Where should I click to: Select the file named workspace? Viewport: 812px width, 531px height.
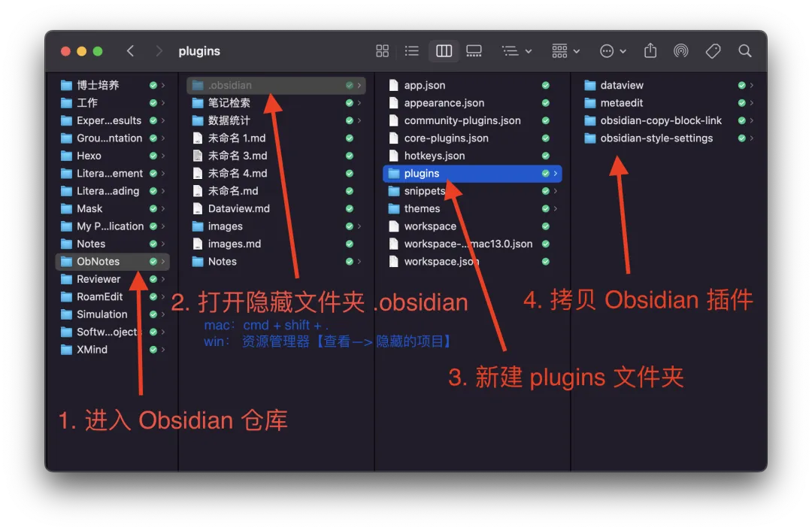point(472,226)
